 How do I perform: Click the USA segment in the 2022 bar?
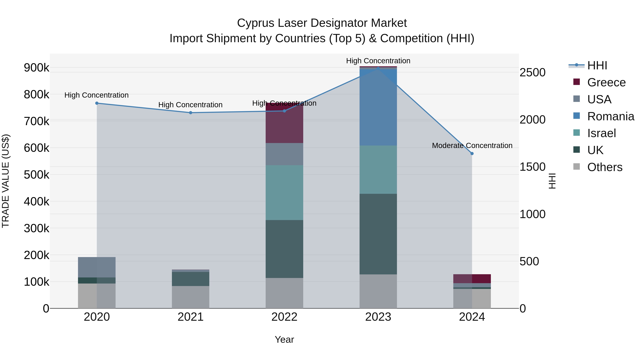click(284, 154)
